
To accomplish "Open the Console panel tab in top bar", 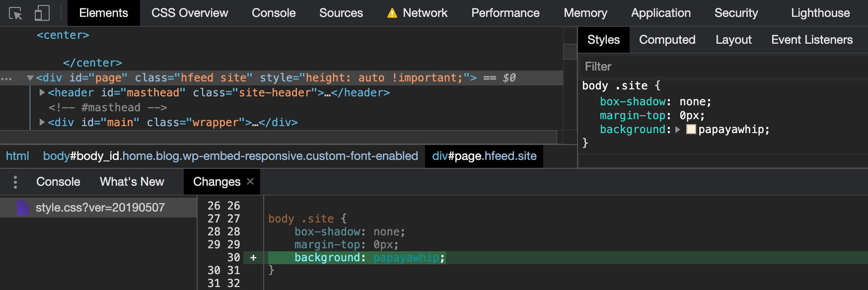I will [x=274, y=13].
